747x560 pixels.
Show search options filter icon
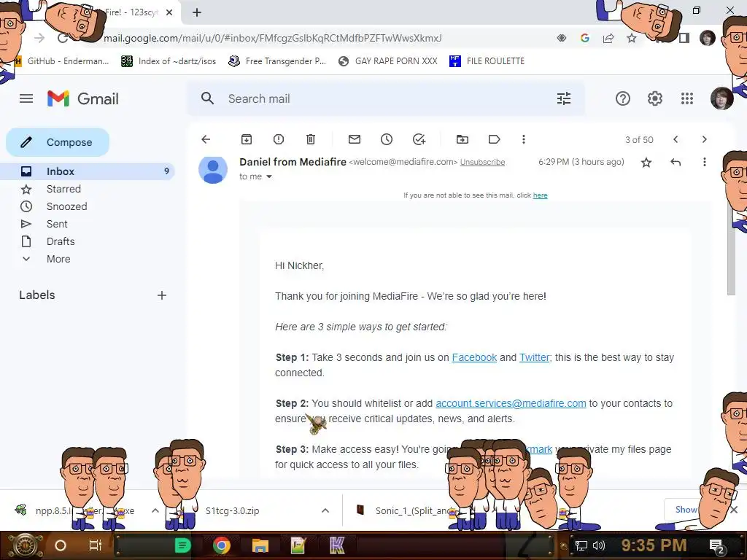point(564,98)
